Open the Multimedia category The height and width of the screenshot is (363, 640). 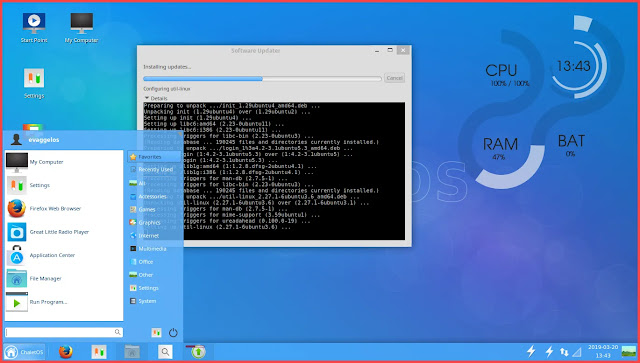click(154, 249)
